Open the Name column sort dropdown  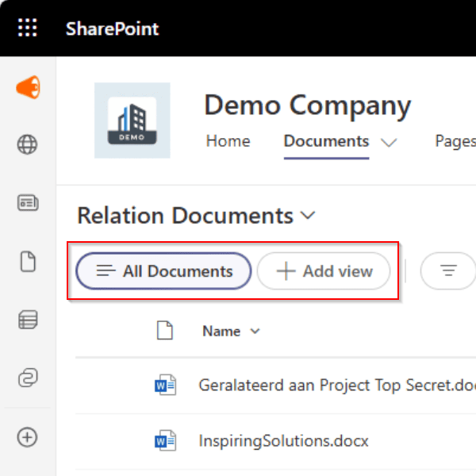point(255,332)
